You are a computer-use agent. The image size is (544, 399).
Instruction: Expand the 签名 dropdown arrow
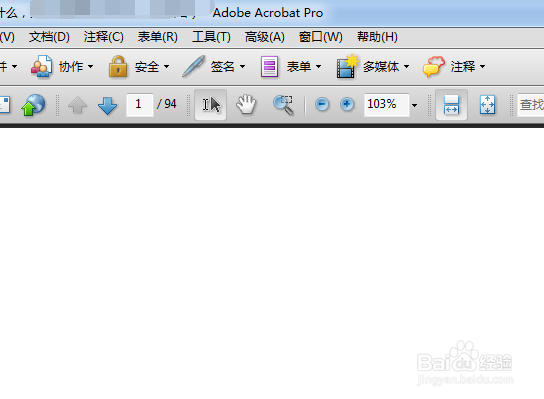coord(243,66)
